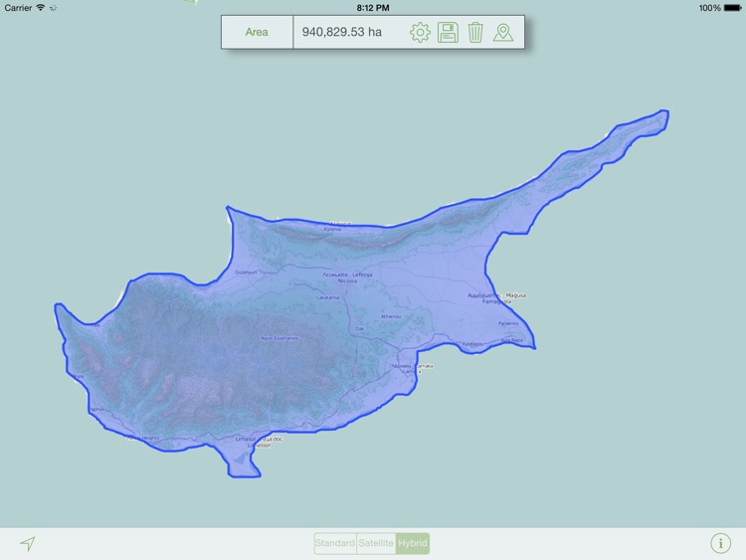The width and height of the screenshot is (746, 560).
Task: Tap the Larnaca label on the map
Action: pyautogui.click(x=412, y=371)
